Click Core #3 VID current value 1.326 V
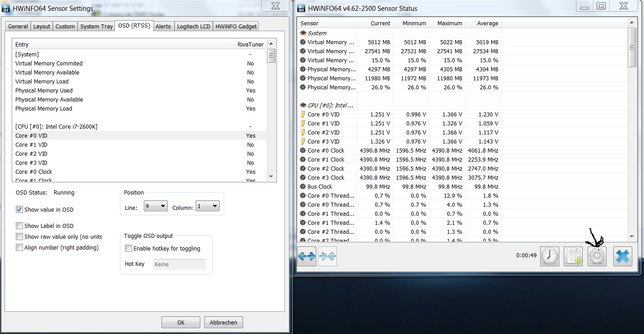644x334 pixels. click(380, 142)
